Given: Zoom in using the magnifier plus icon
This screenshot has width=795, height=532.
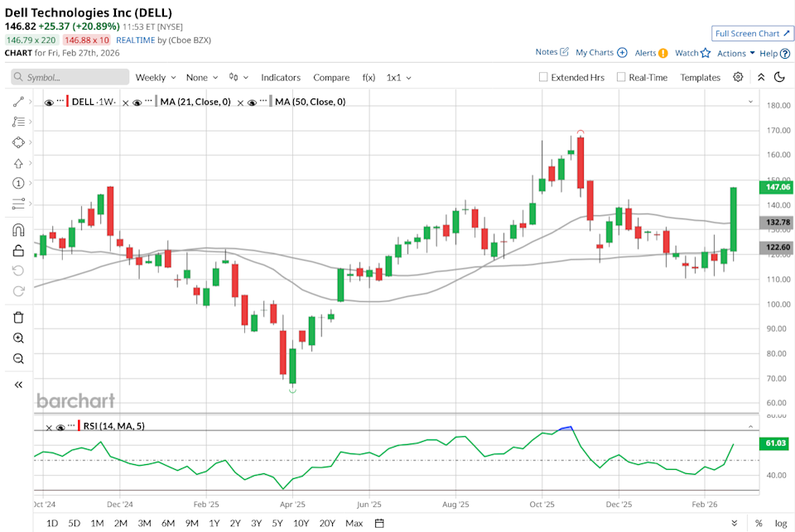Looking at the screenshot, I should (x=18, y=338).
